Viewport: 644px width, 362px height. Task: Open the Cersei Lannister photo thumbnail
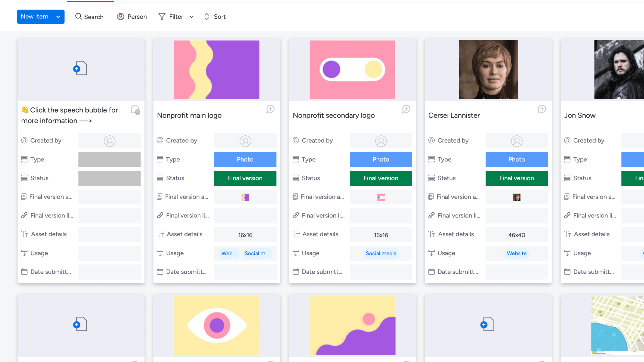488,69
